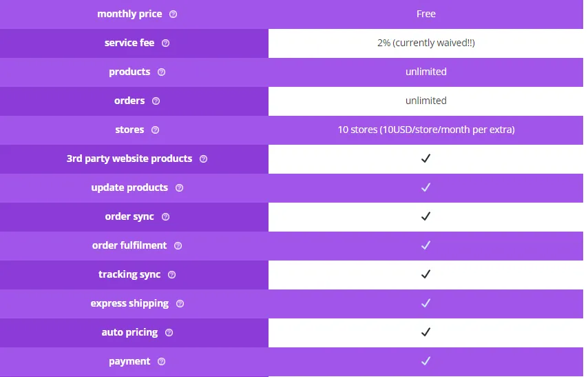
Task: Select the question icon next to order sync
Action: (165, 216)
